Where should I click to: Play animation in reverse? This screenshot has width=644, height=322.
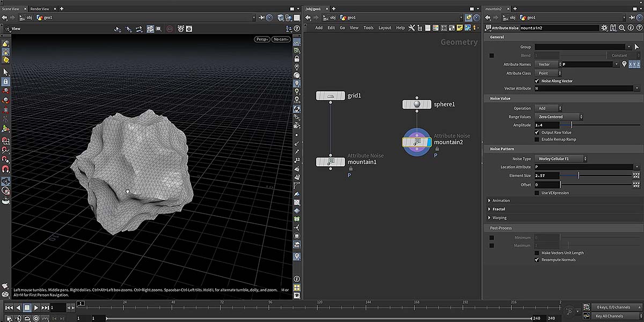click(x=18, y=308)
